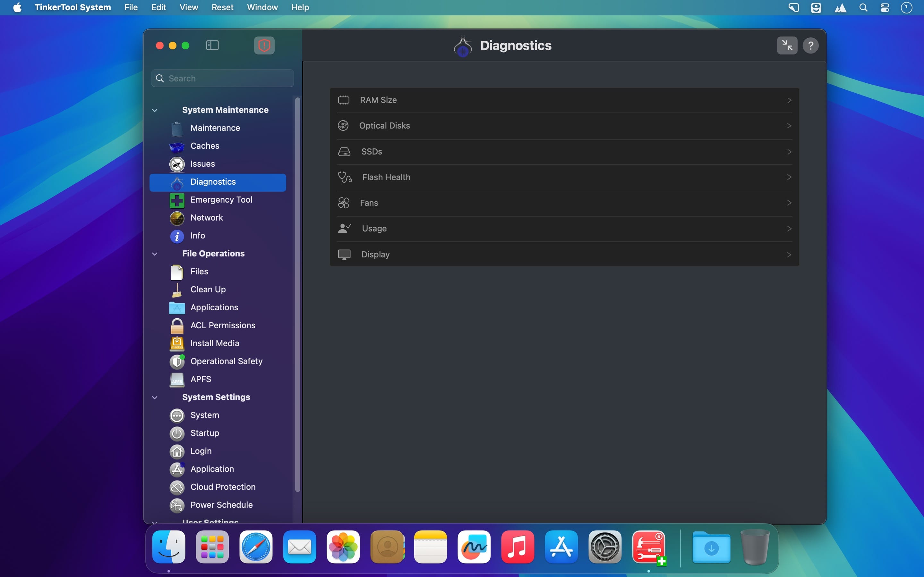Toggle the sidebar visibility button

(x=212, y=46)
